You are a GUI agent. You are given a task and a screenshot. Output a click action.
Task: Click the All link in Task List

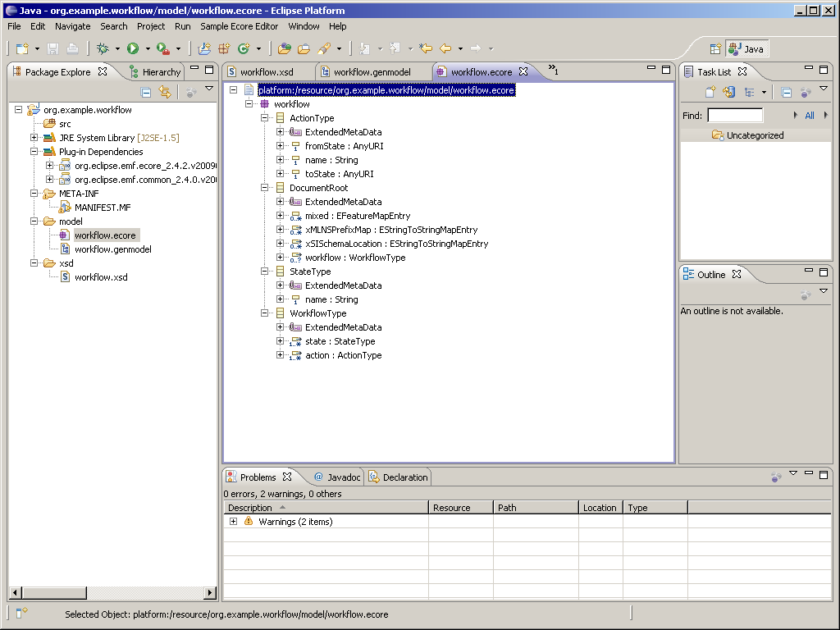coord(810,116)
